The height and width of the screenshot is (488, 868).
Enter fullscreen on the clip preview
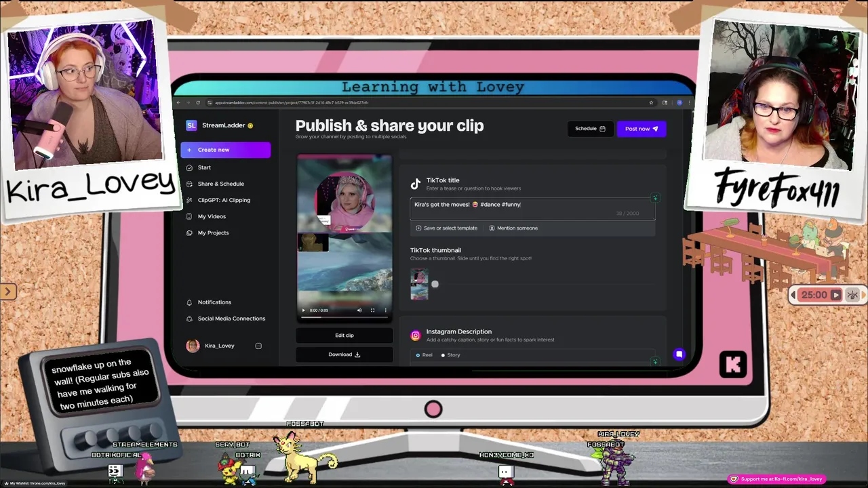(372, 310)
